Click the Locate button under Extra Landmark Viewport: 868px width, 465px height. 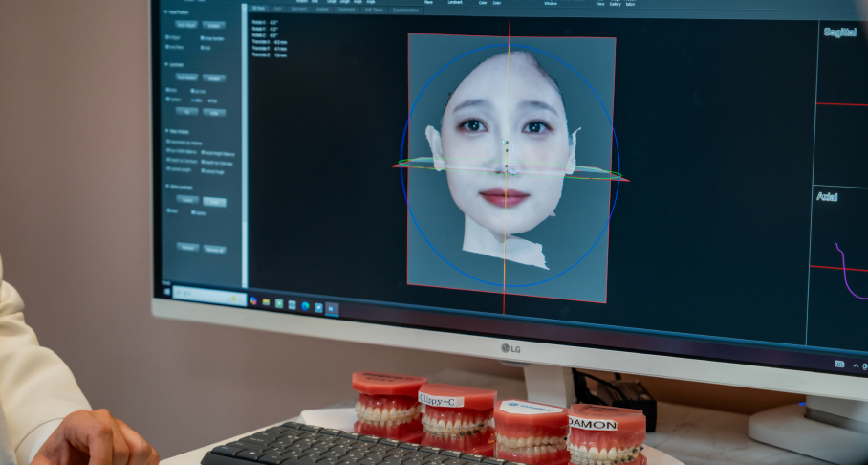tap(187, 199)
